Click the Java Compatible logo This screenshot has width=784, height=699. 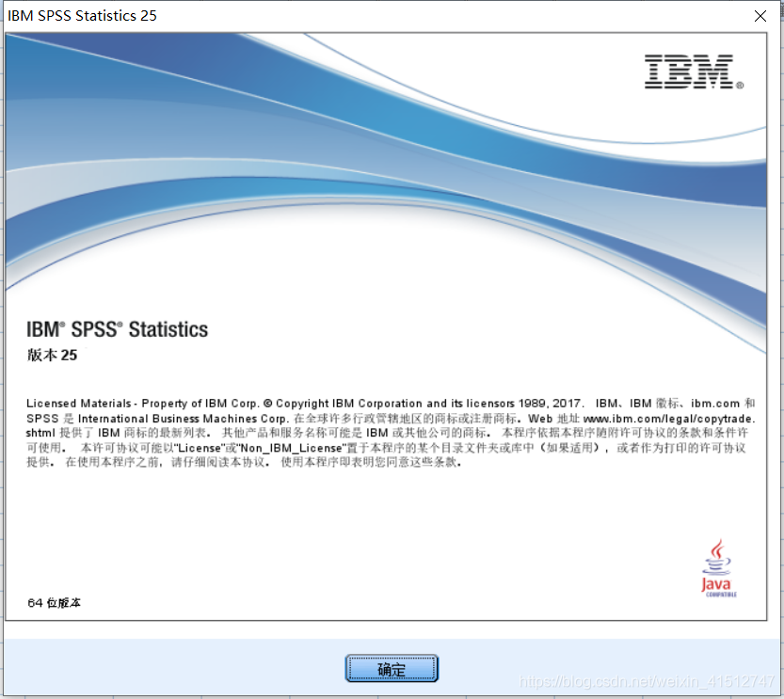718,568
